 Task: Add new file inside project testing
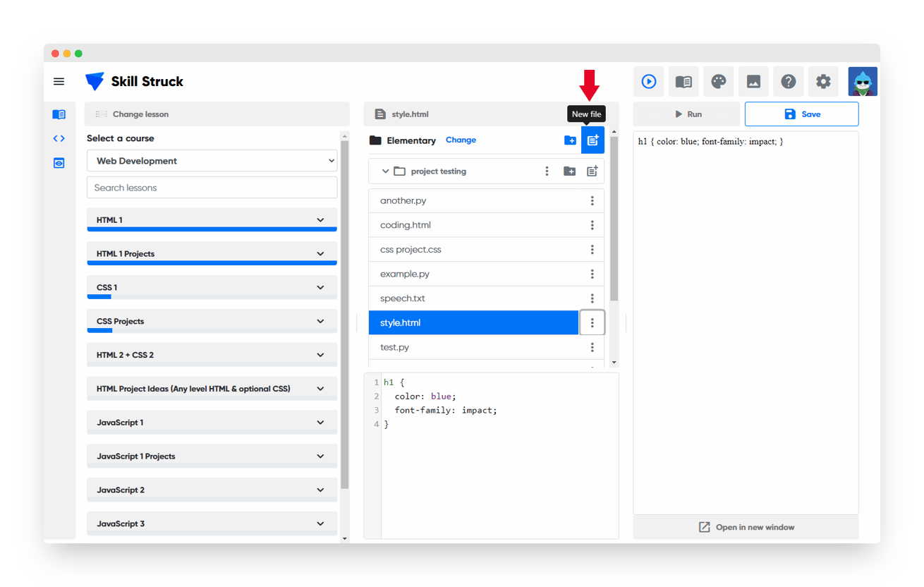pos(592,171)
